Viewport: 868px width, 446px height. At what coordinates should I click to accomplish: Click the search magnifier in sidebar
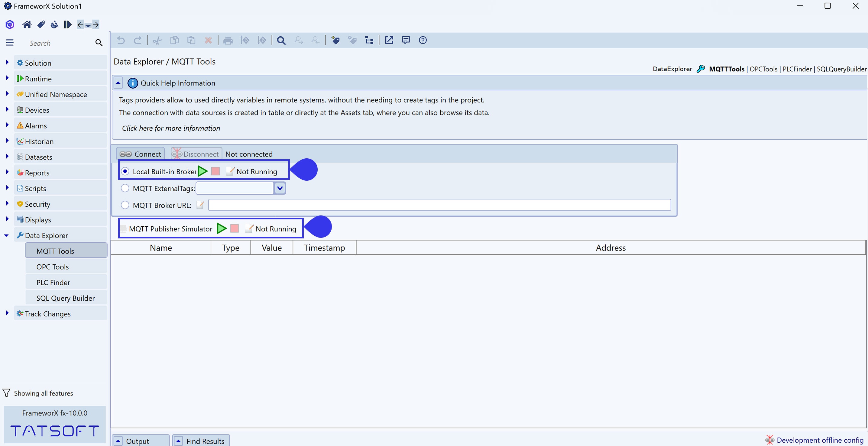pos(99,43)
